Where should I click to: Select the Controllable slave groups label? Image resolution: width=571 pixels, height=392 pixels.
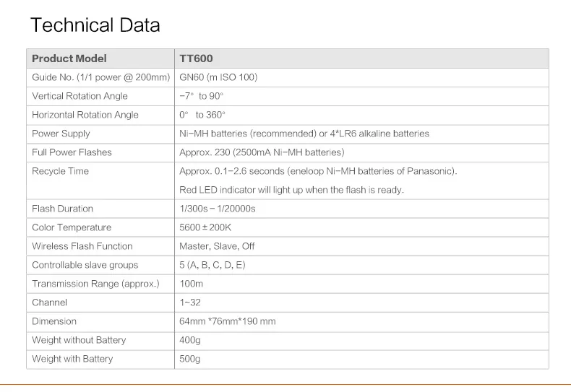click(85, 265)
